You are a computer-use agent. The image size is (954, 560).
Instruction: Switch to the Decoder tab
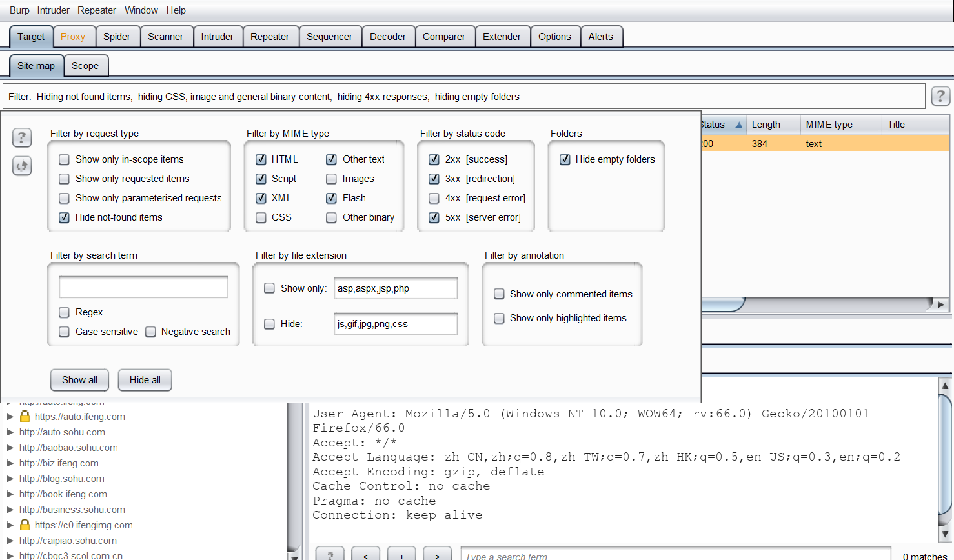click(388, 37)
